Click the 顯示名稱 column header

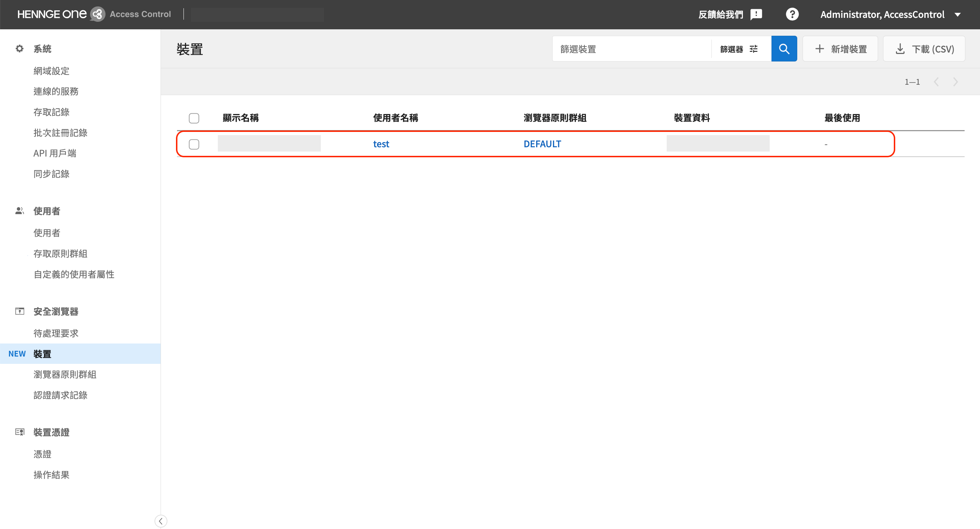tap(240, 118)
